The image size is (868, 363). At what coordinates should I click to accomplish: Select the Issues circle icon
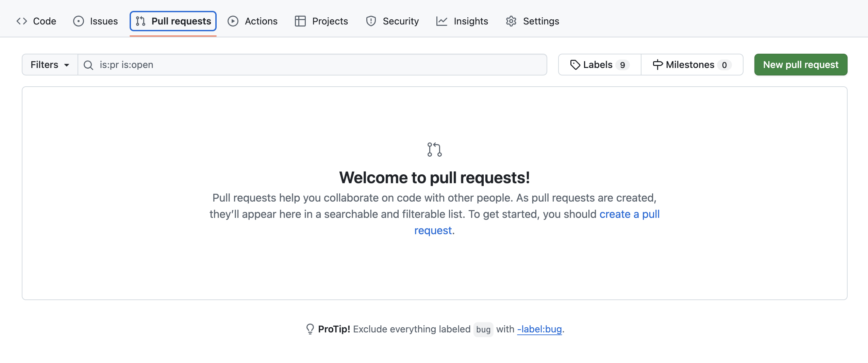(78, 21)
